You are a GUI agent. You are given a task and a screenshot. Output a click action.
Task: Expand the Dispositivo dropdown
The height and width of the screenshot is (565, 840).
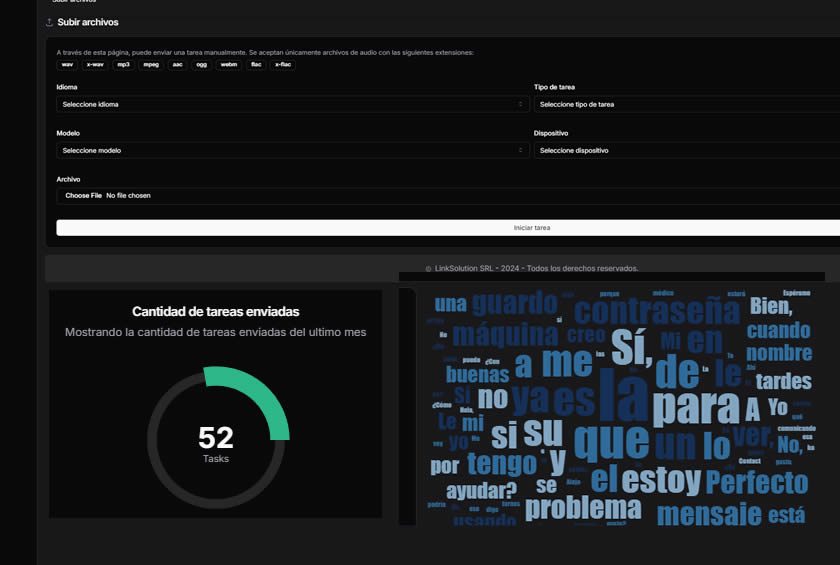tap(686, 150)
